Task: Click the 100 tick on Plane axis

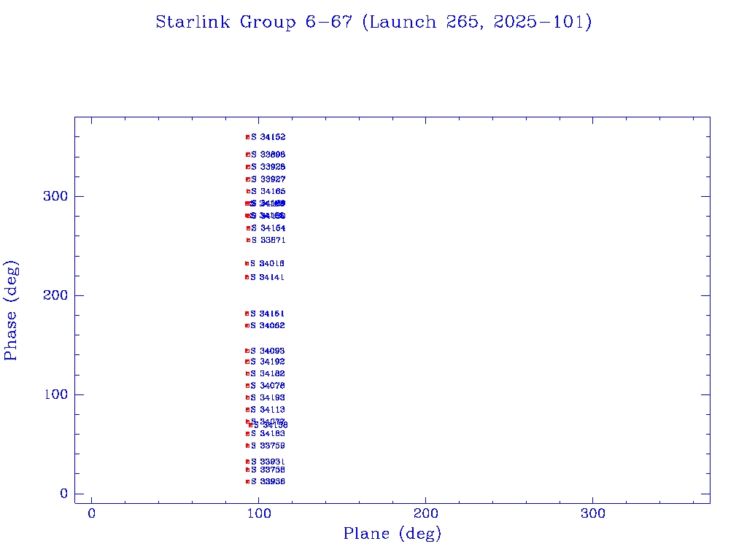Action: [x=259, y=513]
